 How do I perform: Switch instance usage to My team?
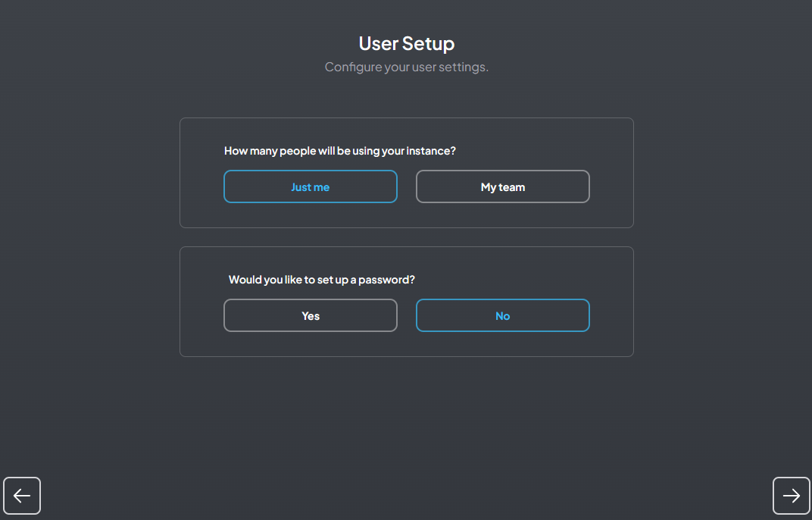(x=502, y=186)
